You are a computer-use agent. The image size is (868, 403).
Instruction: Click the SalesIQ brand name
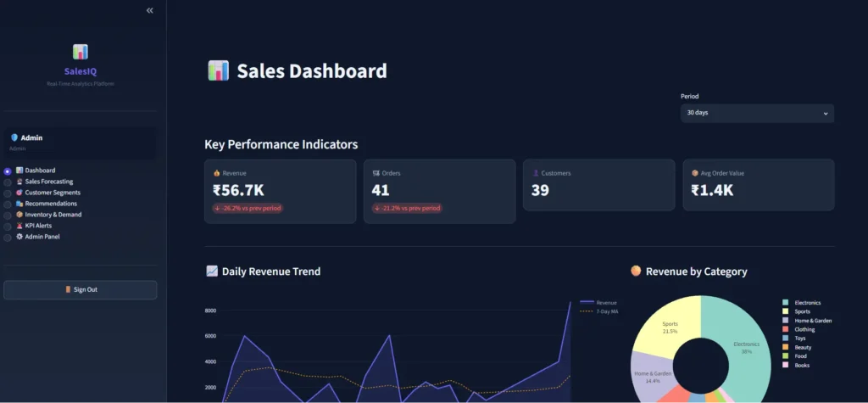click(x=81, y=71)
